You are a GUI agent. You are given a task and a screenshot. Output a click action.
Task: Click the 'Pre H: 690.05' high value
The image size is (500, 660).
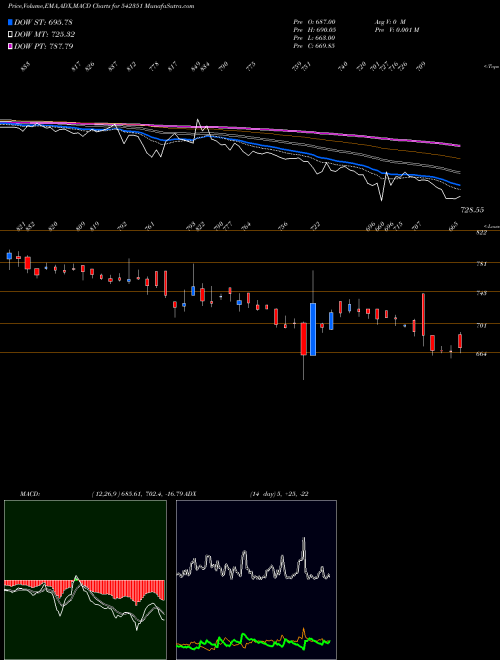pos(314,30)
